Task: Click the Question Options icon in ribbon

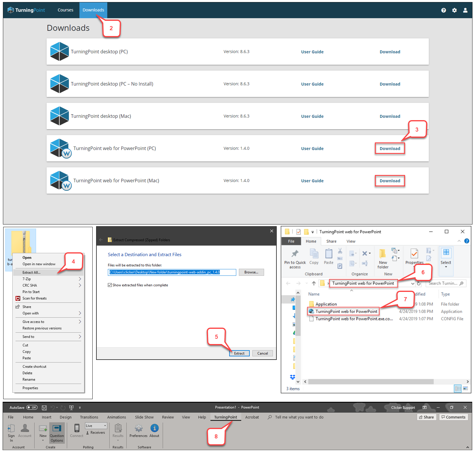Action: 57,428
